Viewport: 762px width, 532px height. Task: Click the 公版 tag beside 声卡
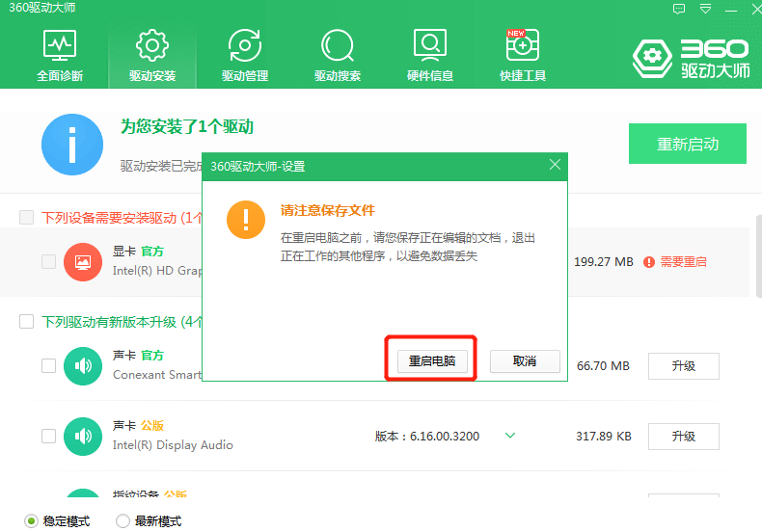[x=152, y=426]
